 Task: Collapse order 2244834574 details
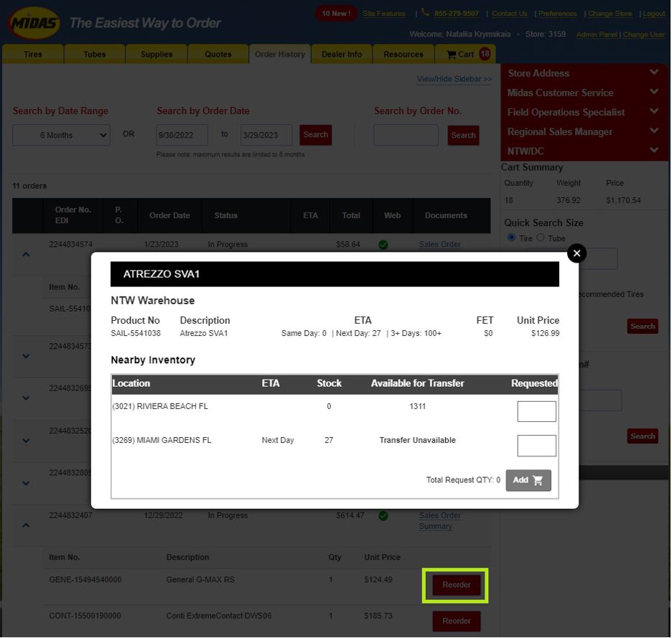(26, 255)
